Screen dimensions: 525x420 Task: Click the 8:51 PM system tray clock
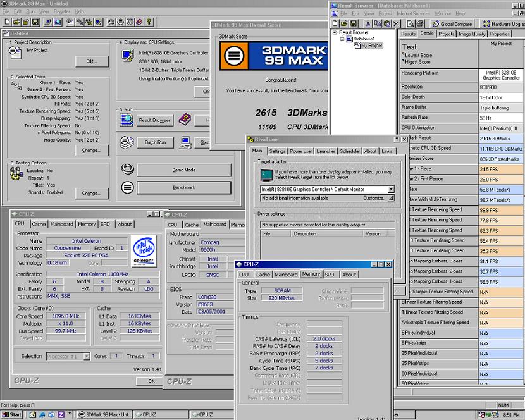[511, 415]
